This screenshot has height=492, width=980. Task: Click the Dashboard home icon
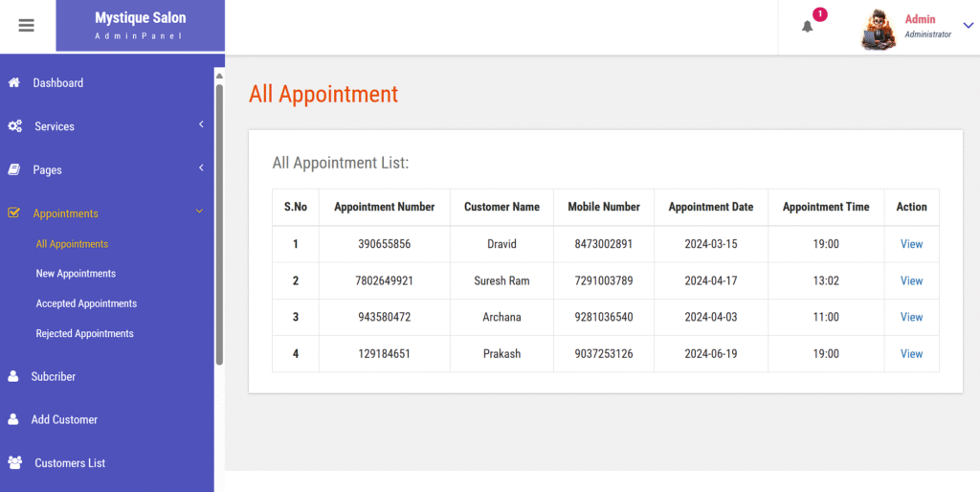[13, 82]
